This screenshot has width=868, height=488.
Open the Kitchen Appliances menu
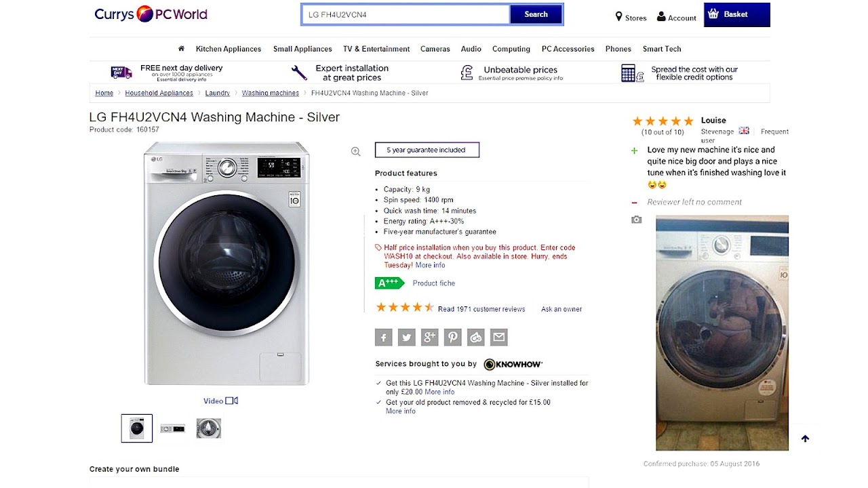229,49
